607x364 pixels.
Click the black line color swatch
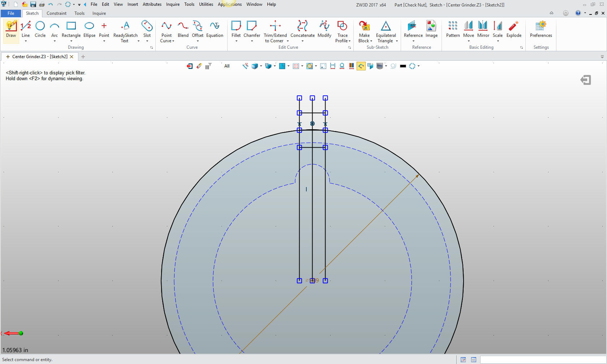[403, 66]
